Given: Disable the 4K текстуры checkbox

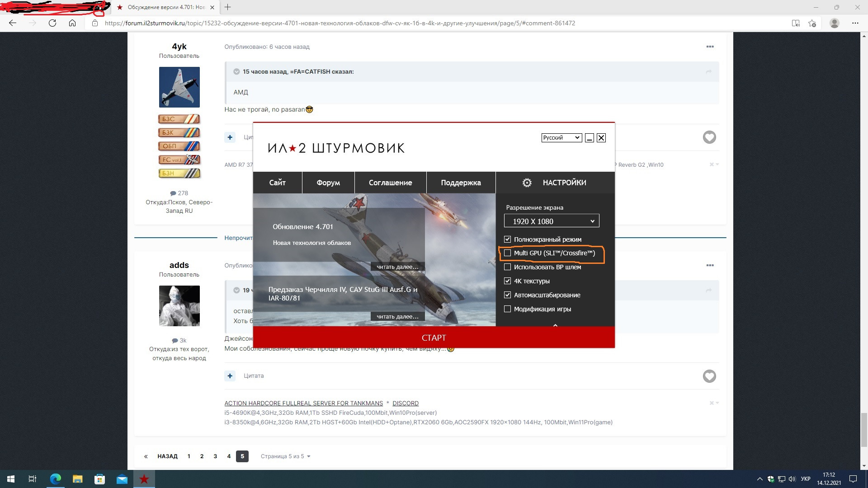Looking at the screenshot, I should pyautogui.click(x=507, y=281).
